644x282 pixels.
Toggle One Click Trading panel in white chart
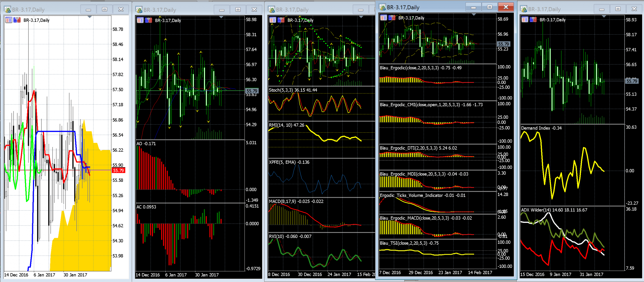click(17, 20)
